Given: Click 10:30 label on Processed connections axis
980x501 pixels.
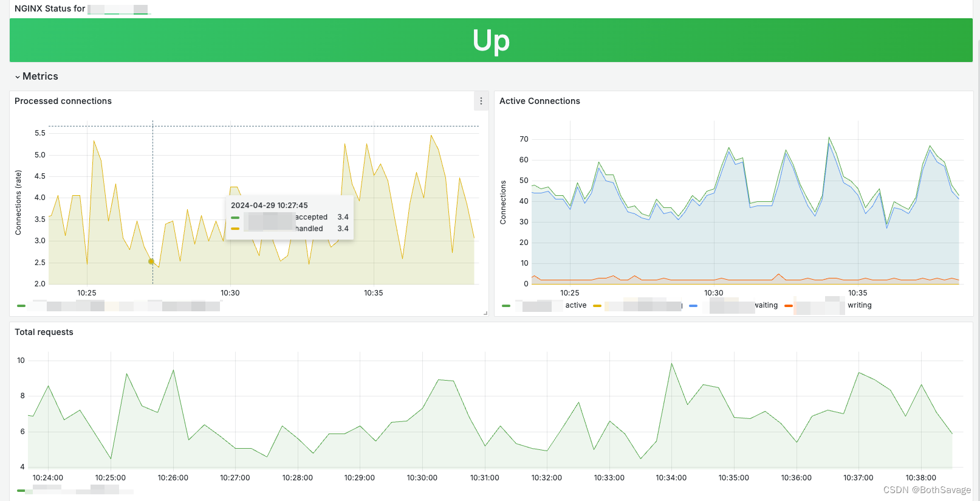Looking at the screenshot, I should 230,293.
